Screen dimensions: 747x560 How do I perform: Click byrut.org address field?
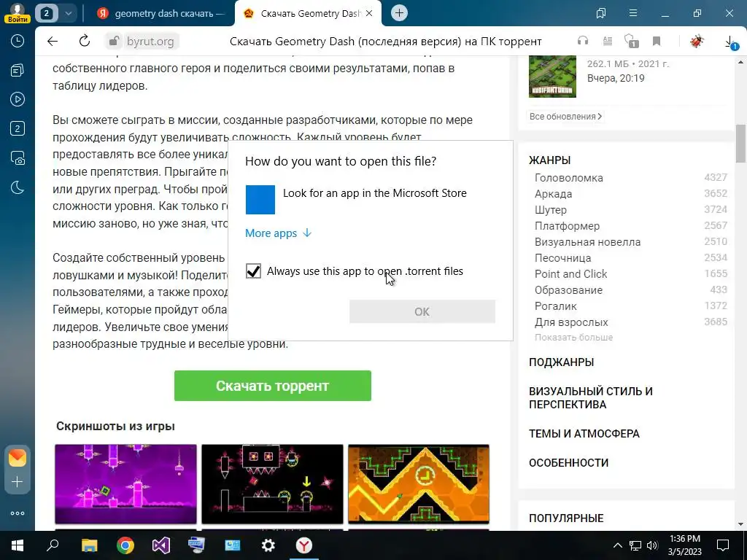tap(150, 42)
